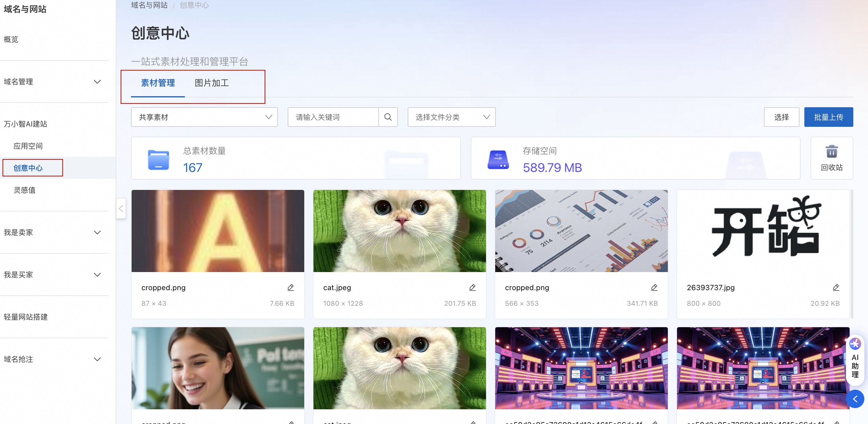Click edit icon for 341.71 KB cropped.png
The height and width of the screenshot is (424, 868).
tap(654, 287)
